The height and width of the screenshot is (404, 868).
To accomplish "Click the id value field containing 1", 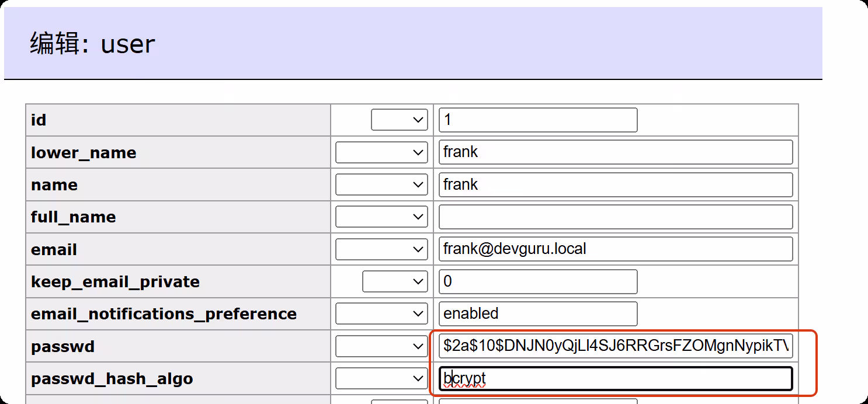I will (x=537, y=120).
